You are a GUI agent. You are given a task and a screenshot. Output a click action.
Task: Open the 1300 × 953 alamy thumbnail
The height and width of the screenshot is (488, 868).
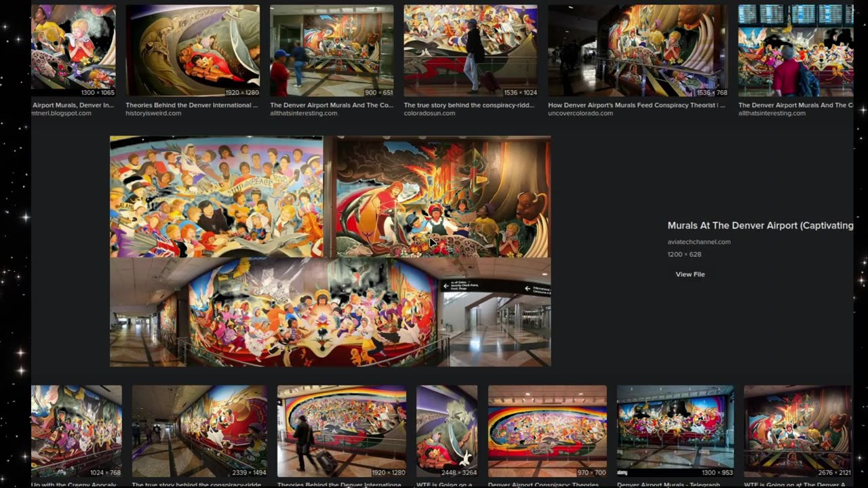(675, 431)
